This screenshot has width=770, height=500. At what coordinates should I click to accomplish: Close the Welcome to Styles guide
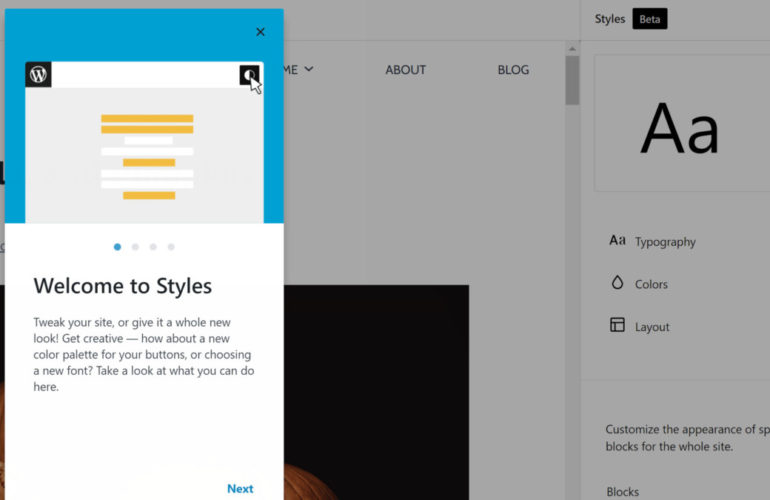260,32
